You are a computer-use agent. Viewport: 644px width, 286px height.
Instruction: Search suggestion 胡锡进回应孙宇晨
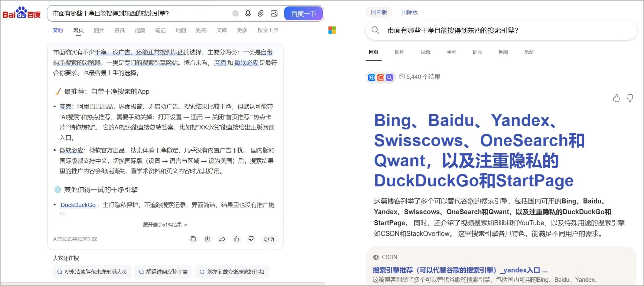coord(163,272)
